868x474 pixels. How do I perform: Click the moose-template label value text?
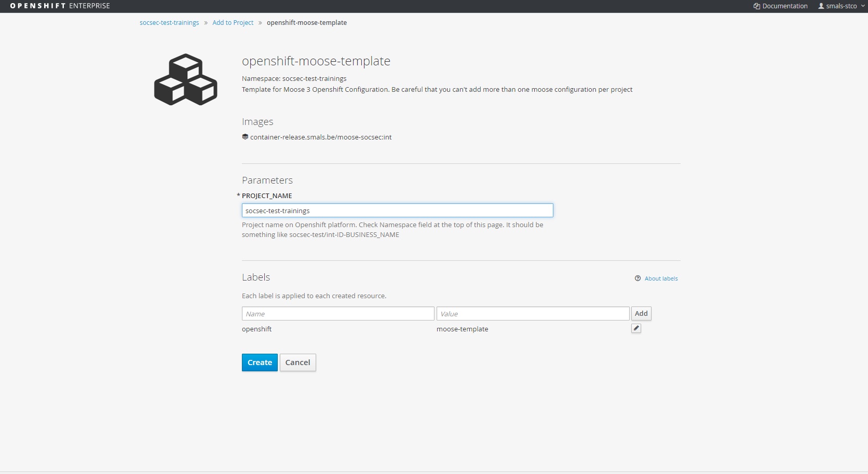[462, 329]
